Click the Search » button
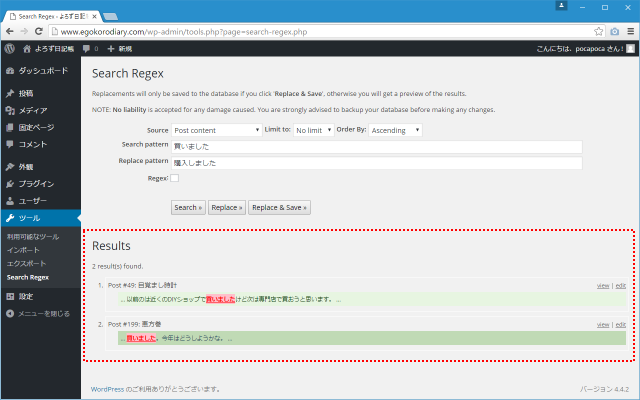Image resolution: width=640 pixels, height=400 pixels. point(188,207)
